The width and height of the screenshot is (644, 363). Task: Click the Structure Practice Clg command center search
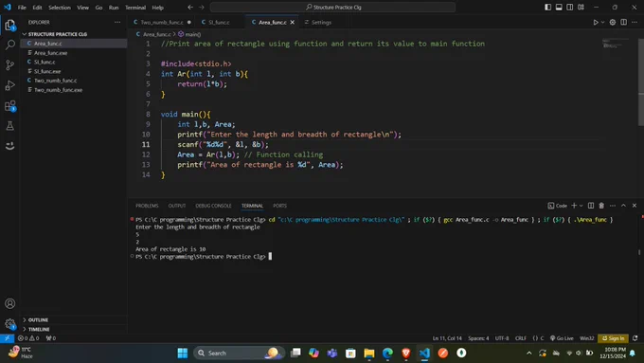(332, 8)
